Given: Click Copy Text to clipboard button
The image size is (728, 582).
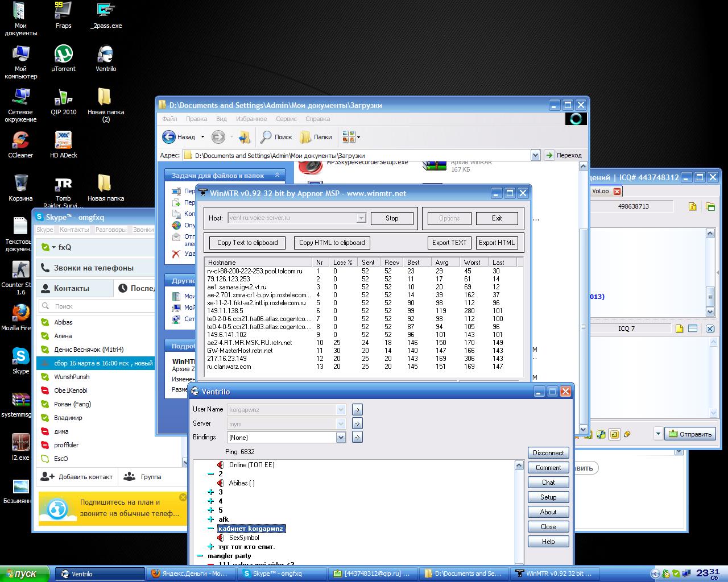Looking at the screenshot, I should coord(247,243).
